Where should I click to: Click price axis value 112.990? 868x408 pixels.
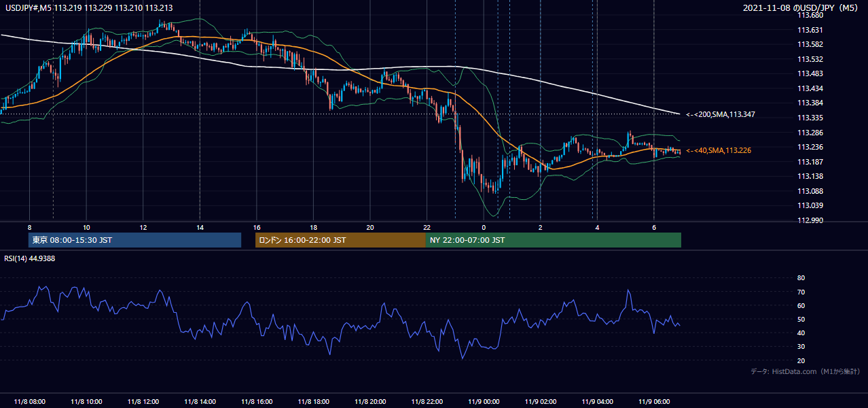(x=810, y=220)
